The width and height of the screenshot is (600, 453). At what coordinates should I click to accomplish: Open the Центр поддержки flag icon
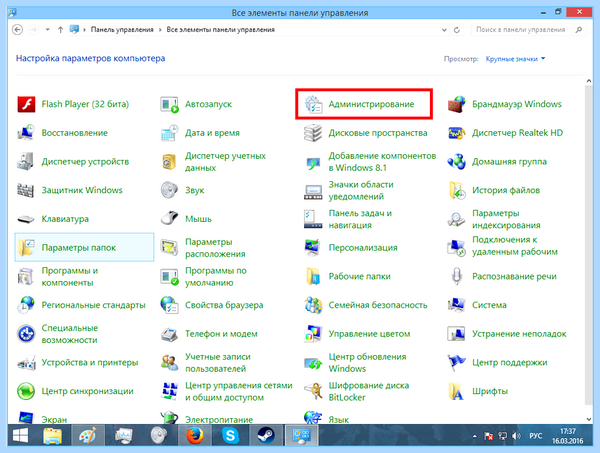point(457,362)
